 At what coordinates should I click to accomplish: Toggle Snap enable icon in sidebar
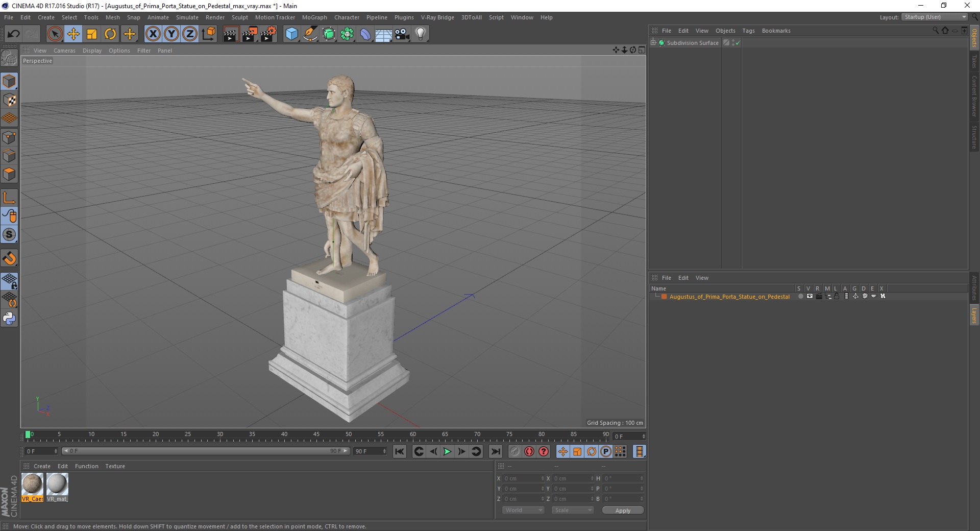pos(9,258)
